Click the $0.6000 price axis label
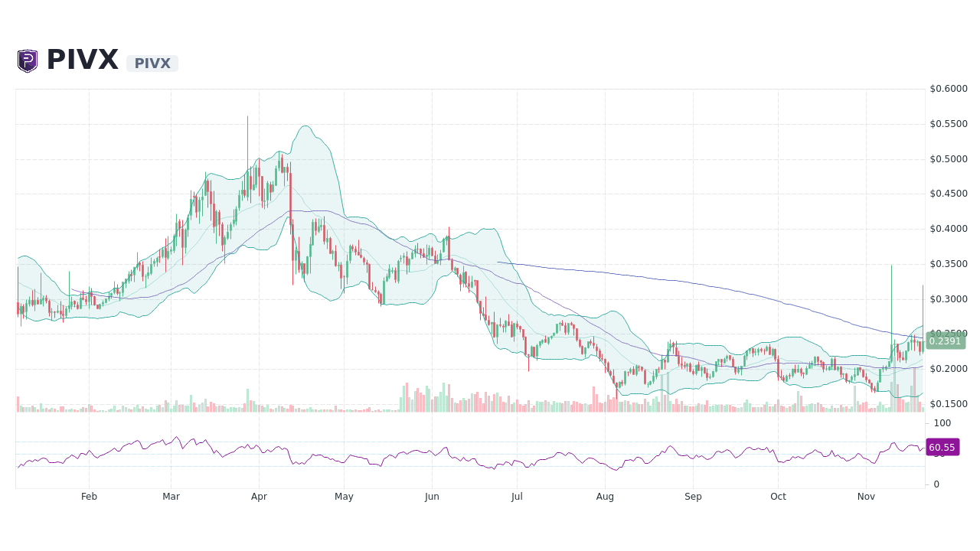Viewport: 980px width, 551px height. [949, 89]
